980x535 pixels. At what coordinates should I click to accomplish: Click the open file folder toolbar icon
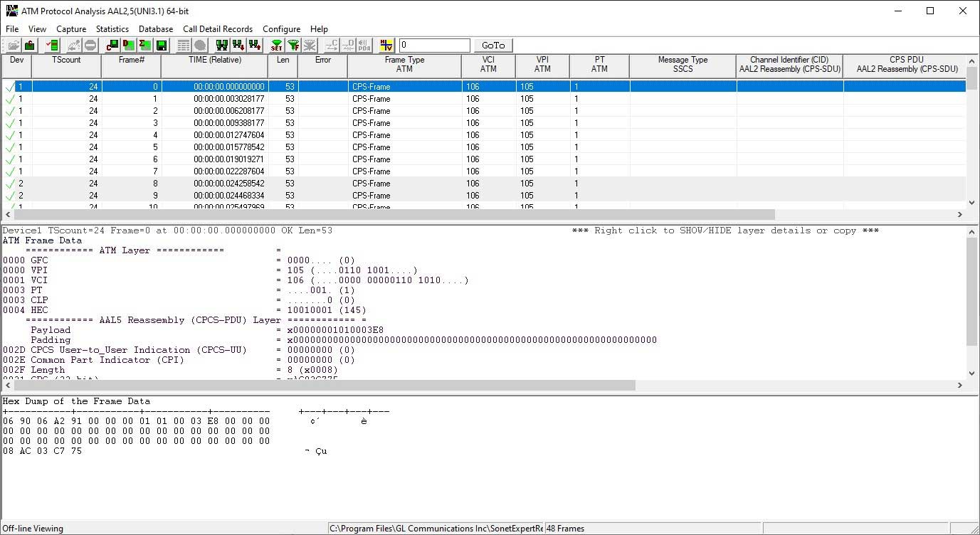pos(14,46)
